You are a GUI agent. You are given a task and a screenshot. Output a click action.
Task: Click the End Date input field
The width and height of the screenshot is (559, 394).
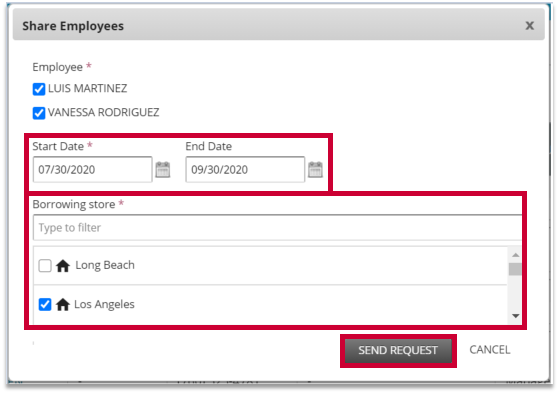coord(245,169)
